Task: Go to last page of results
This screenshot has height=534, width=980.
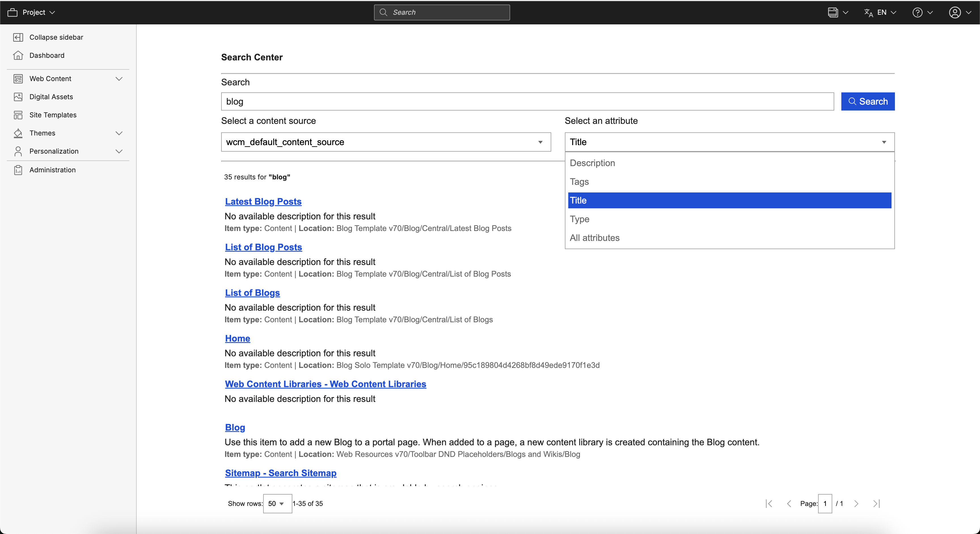Action: click(876, 504)
